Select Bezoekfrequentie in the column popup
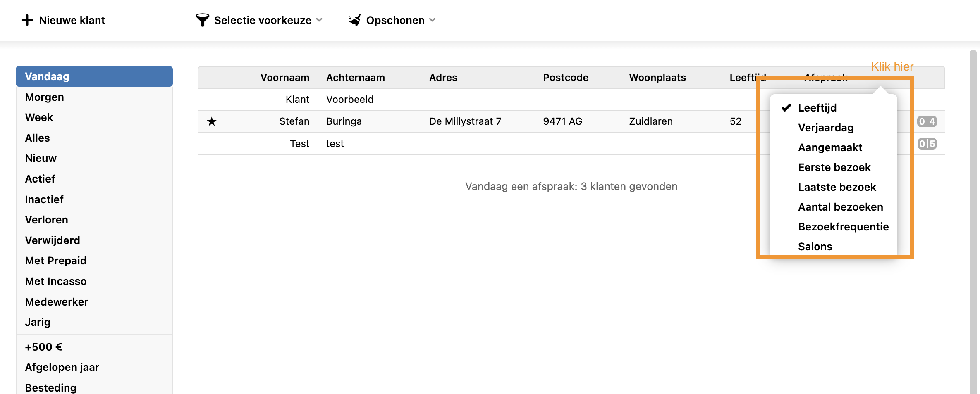 [843, 227]
